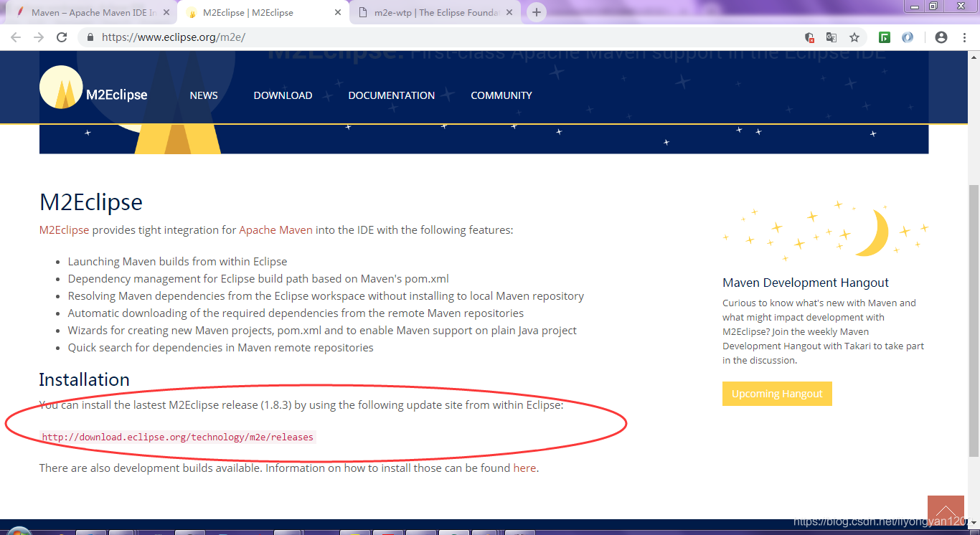The image size is (980, 535).
Task: Follow the Apache Maven link
Action: click(x=275, y=230)
